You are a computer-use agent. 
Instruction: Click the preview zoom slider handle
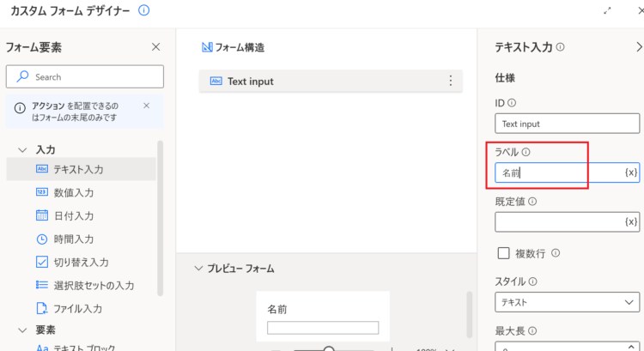click(329, 349)
